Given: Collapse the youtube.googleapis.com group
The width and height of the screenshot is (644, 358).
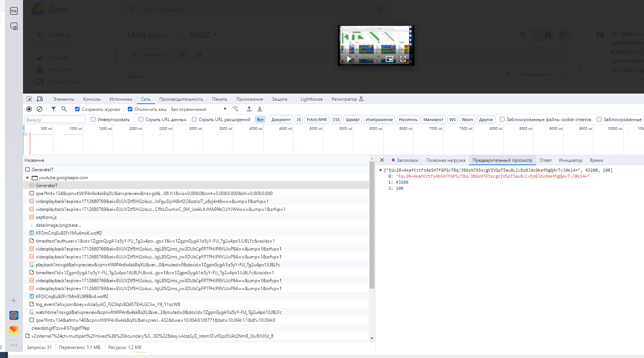Looking at the screenshot, I should [28, 178].
